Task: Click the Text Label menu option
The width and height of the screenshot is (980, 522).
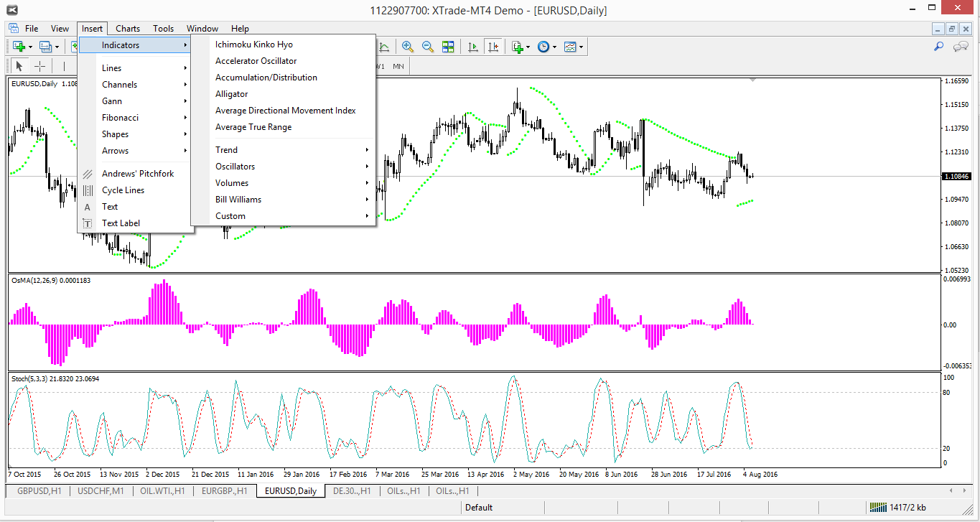Action: [x=121, y=223]
